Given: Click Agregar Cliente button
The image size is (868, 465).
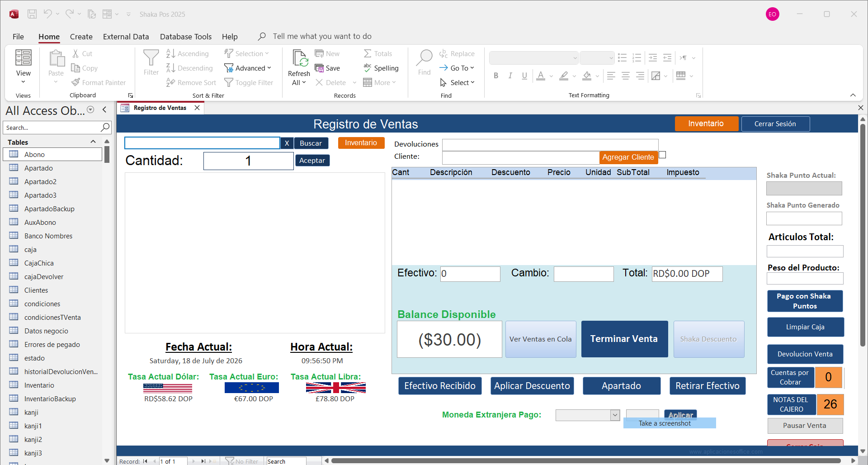Looking at the screenshot, I should (628, 157).
